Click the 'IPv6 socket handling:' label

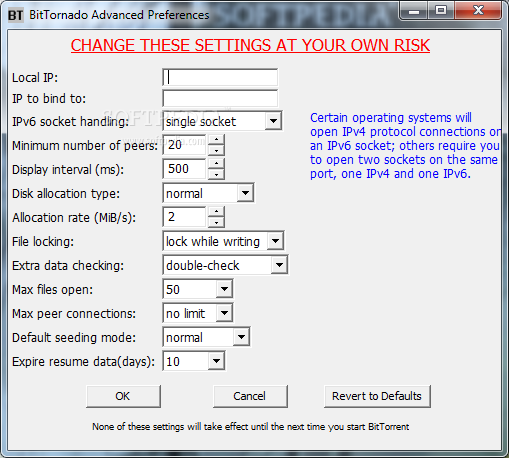pyautogui.click(x=70, y=122)
